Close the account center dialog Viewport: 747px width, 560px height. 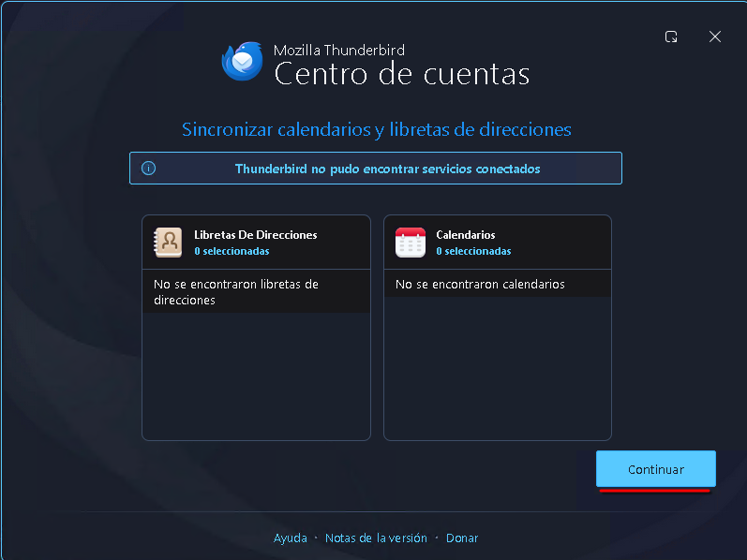pos(715,37)
